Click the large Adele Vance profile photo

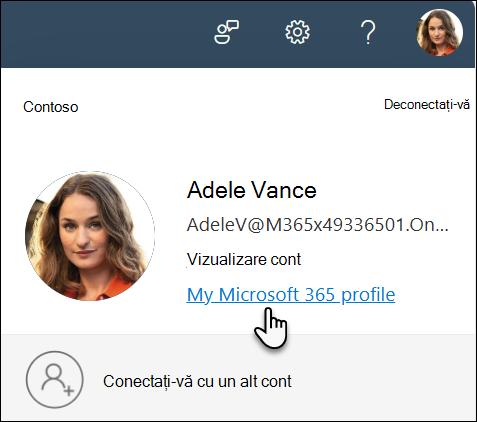click(90, 236)
